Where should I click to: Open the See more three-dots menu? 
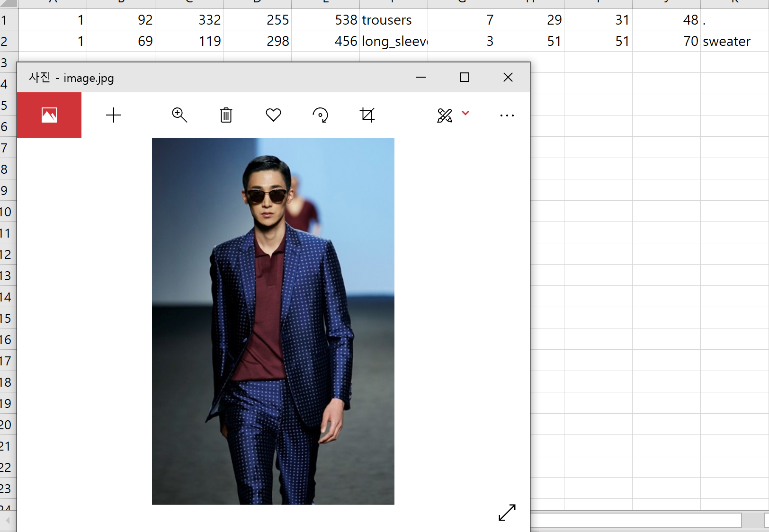[507, 115]
